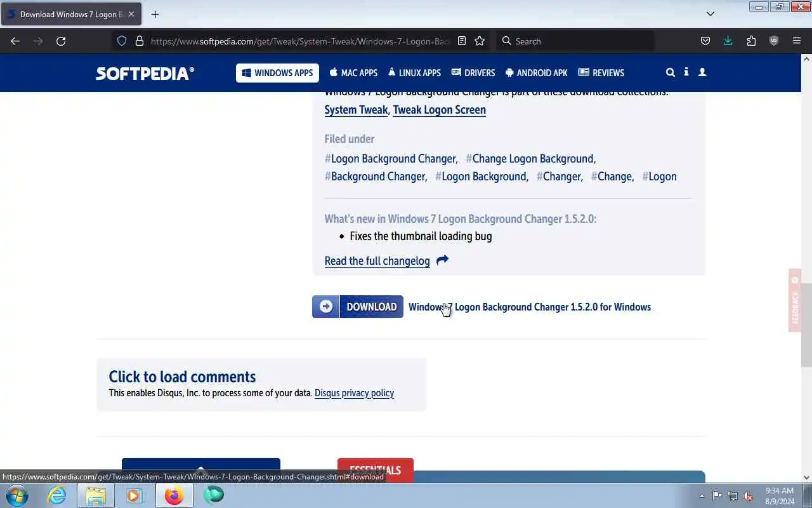Viewport: 812px width, 508px height.
Task: Open the Linux Apps section
Action: (x=414, y=73)
